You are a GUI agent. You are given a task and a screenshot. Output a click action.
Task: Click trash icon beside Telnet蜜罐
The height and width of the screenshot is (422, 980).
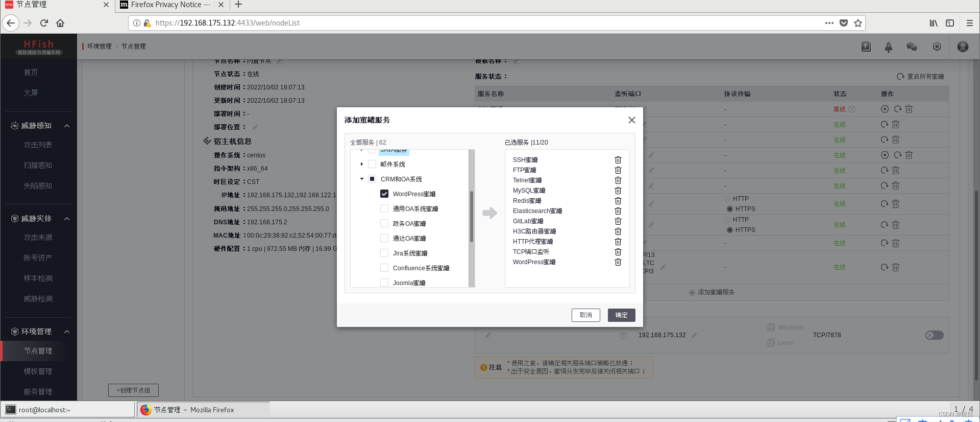pyautogui.click(x=618, y=180)
